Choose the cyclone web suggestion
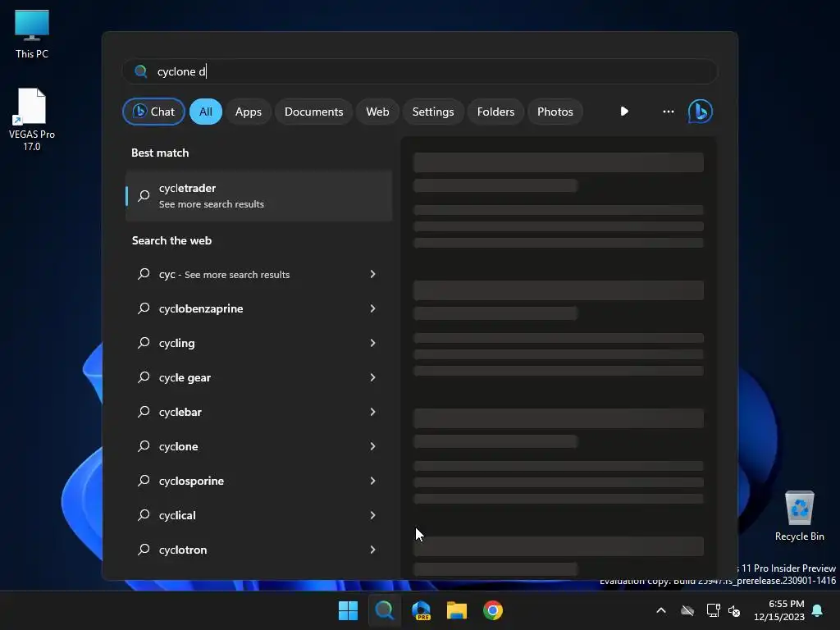Viewport: 840px width, 630px height. [258, 446]
